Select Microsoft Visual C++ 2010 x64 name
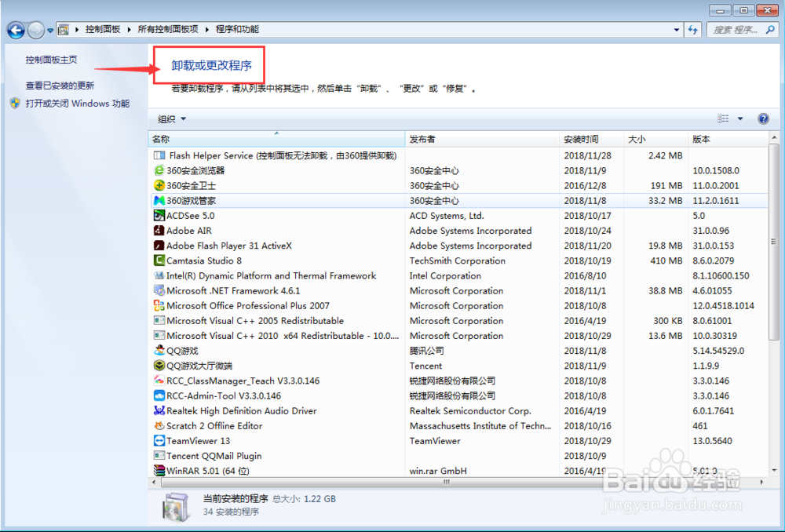The width and height of the screenshot is (785, 532). tap(283, 336)
